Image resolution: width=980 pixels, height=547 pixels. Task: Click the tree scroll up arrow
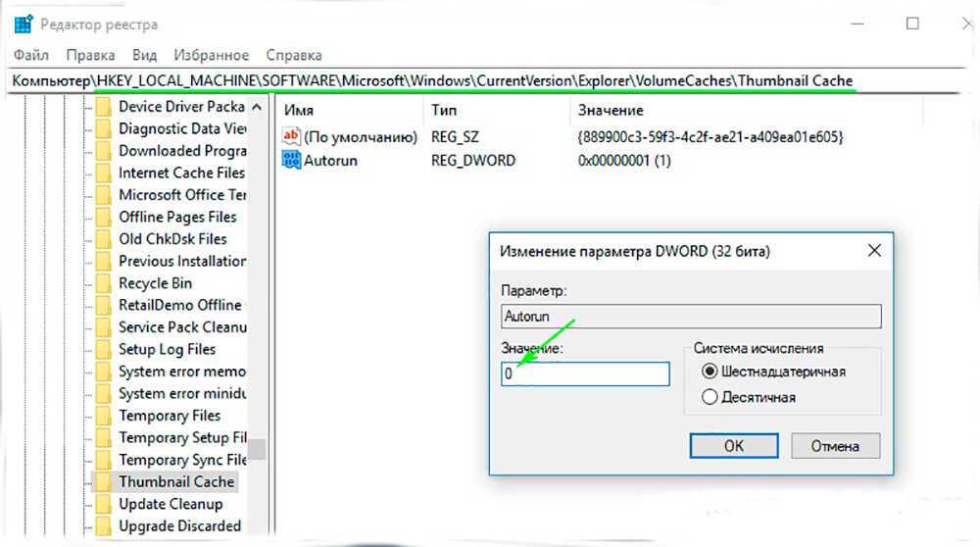(x=257, y=107)
